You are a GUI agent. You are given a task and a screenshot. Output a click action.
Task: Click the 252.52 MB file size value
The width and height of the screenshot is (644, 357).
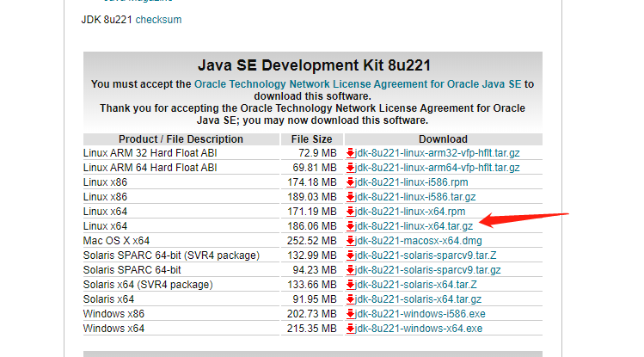pyautogui.click(x=312, y=241)
